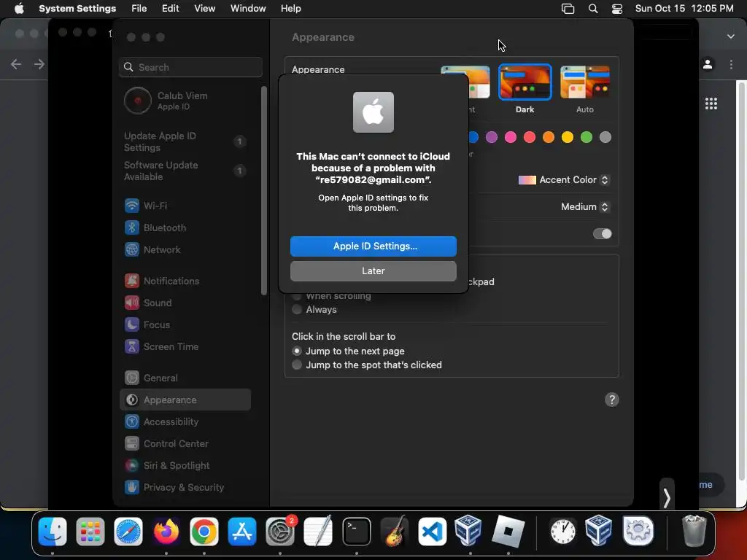Image resolution: width=747 pixels, height=560 pixels.
Task: Open the Accent Color highlight dropdown
Action: (564, 180)
